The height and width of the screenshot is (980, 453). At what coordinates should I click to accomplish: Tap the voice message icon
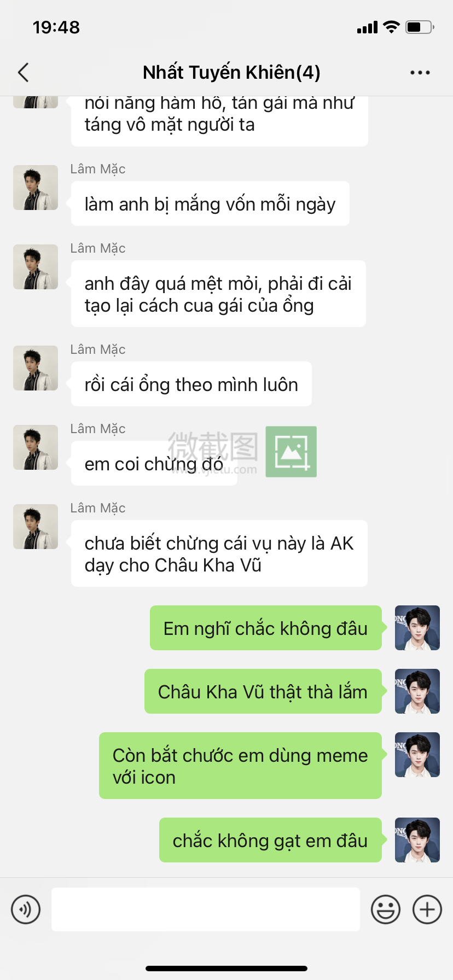tap(26, 909)
